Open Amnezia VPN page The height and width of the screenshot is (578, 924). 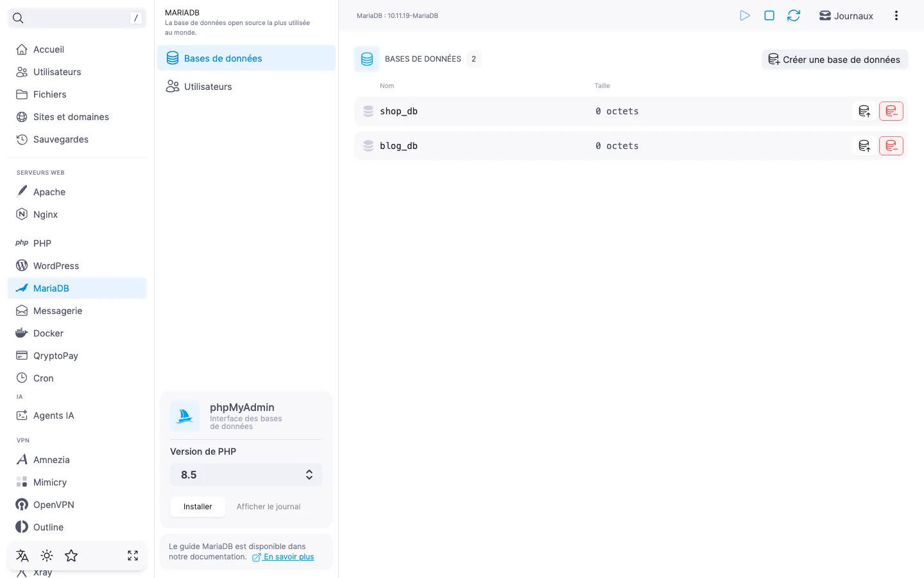[x=77, y=460]
